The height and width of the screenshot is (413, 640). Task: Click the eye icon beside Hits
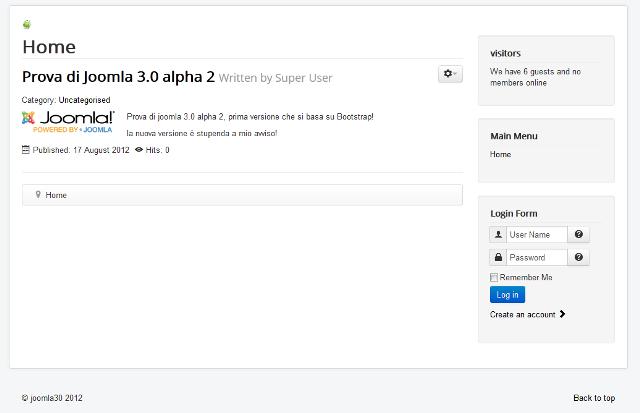[139, 150]
